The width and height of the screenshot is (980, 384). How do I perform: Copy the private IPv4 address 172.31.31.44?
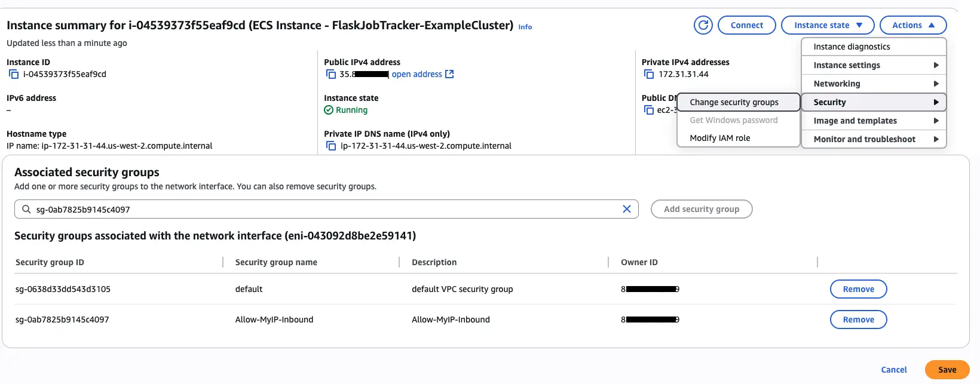pyautogui.click(x=648, y=74)
